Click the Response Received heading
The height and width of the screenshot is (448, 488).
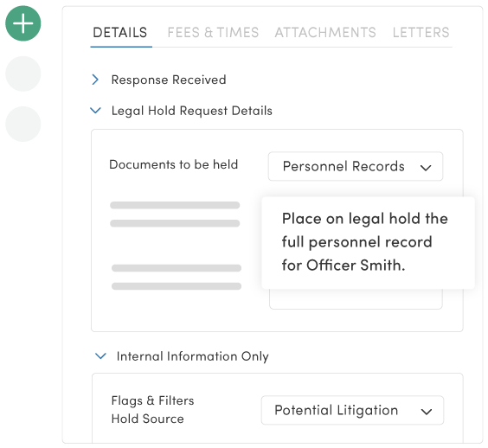[x=169, y=80]
